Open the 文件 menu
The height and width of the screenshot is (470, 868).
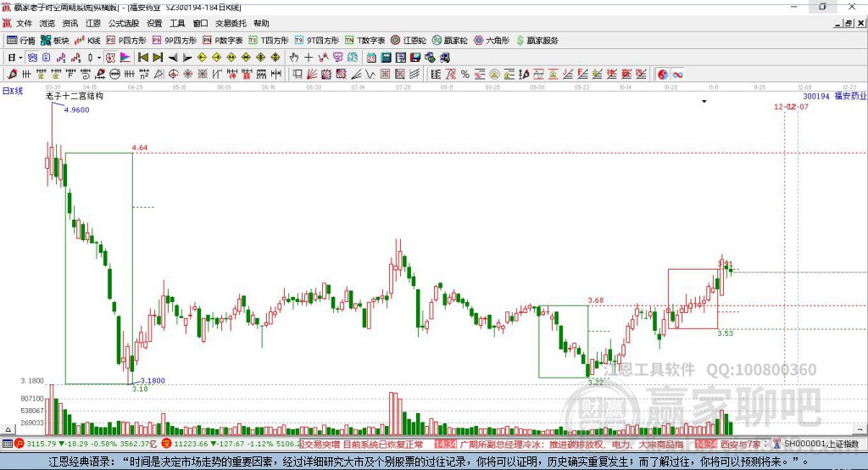pos(24,23)
